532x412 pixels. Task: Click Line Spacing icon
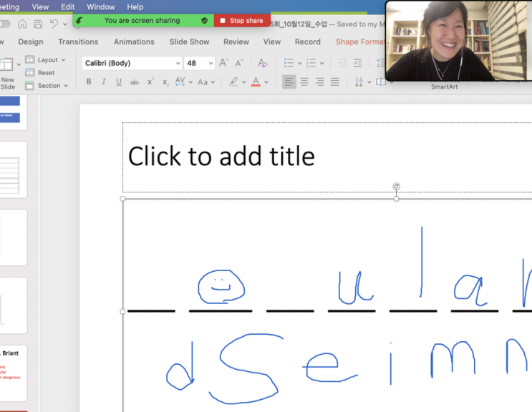(x=380, y=63)
